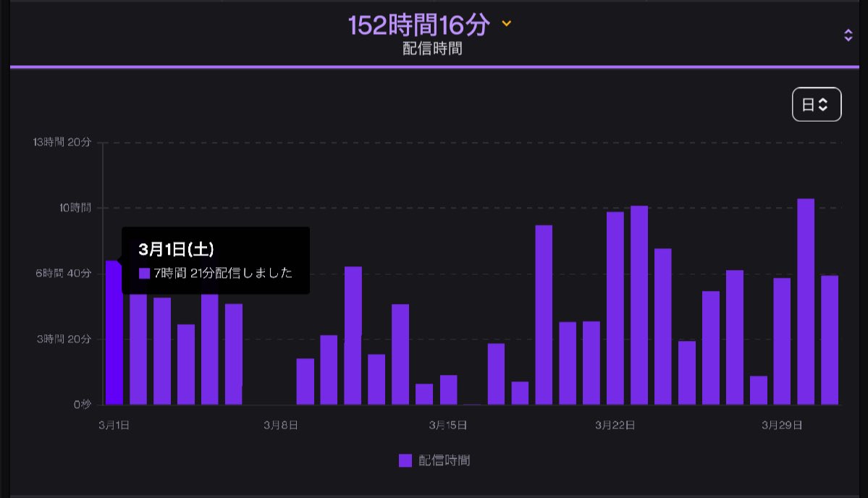Click the 3月25日 bar
The height and width of the screenshot is (498, 868).
point(687,373)
